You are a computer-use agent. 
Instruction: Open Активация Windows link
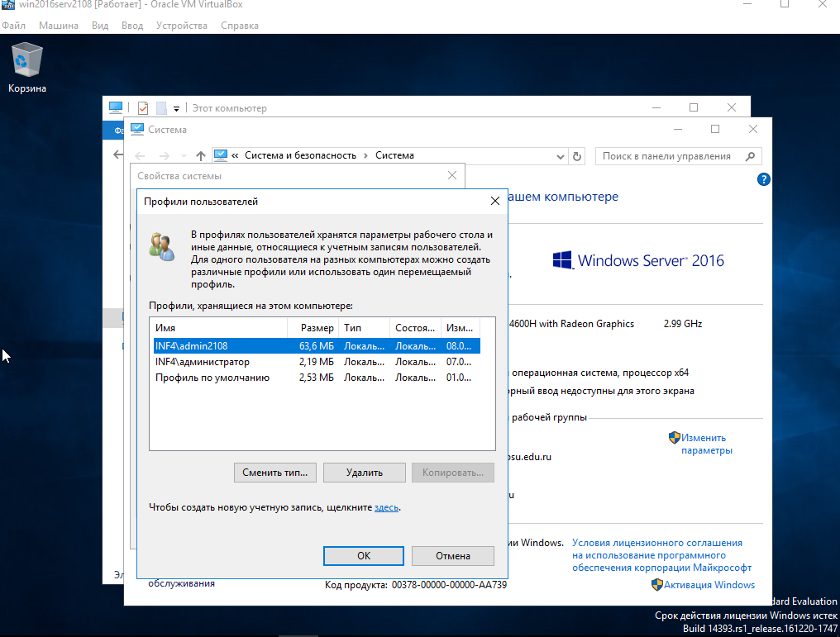(x=709, y=585)
